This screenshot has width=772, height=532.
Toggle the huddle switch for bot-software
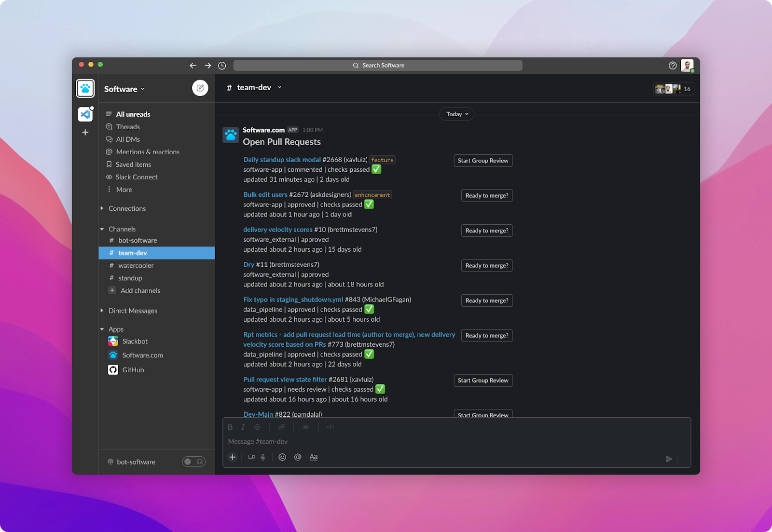[x=193, y=462]
